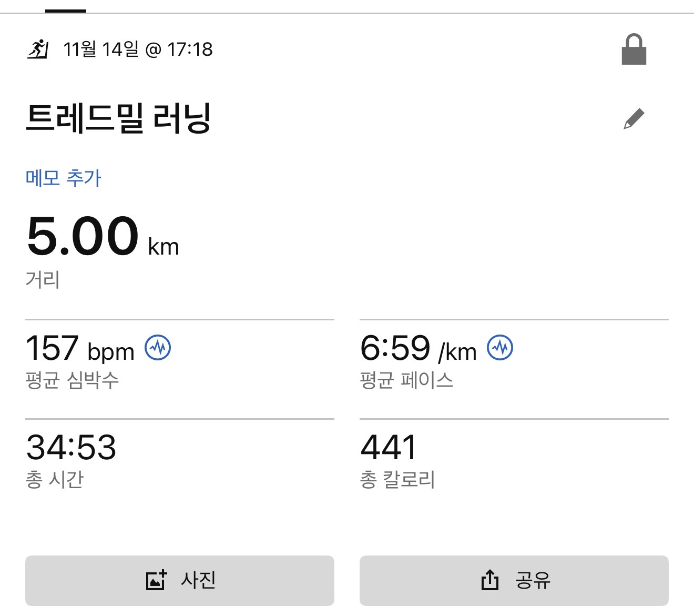Tap the 5.00 km distance value

(103, 237)
